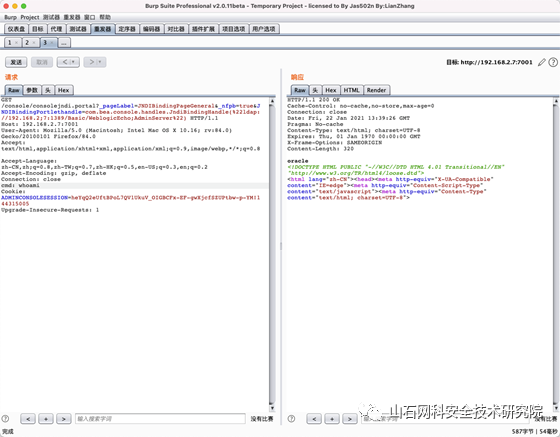Close Repeater tab 1 with its × icon
Image resolution: width=560 pixels, height=437 pixels.
tap(16, 43)
